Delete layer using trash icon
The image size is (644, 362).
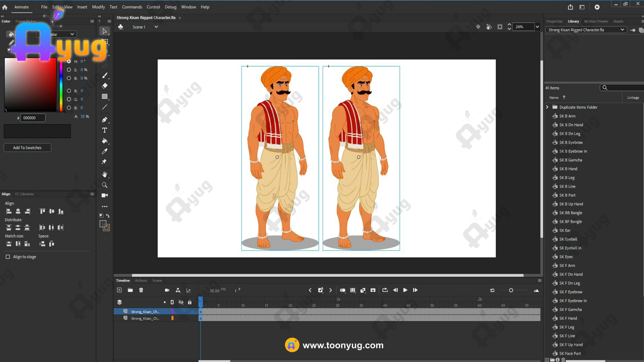point(141,290)
